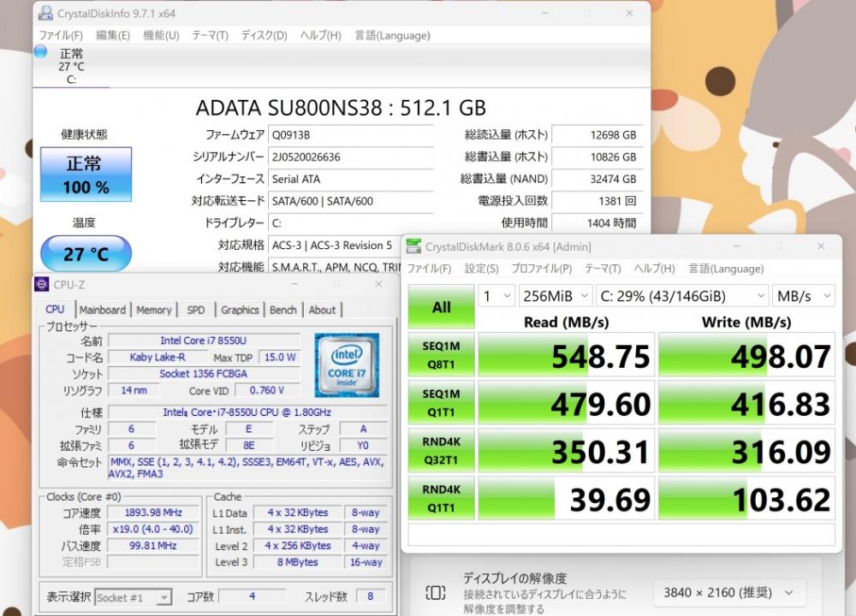Screen dimensions: 856x616
Task: Click the core speed value 1893.98 MHz
Action: [153, 512]
